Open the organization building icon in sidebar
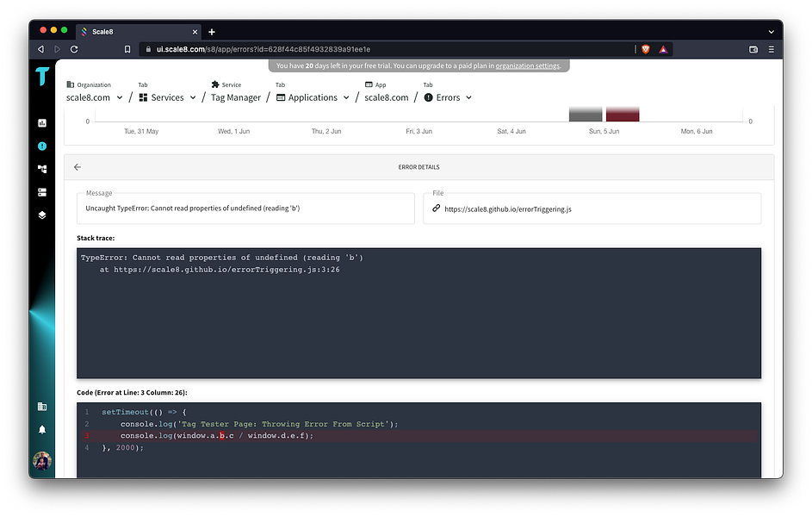The height and width of the screenshot is (517, 812). pyautogui.click(x=42, y=407)
